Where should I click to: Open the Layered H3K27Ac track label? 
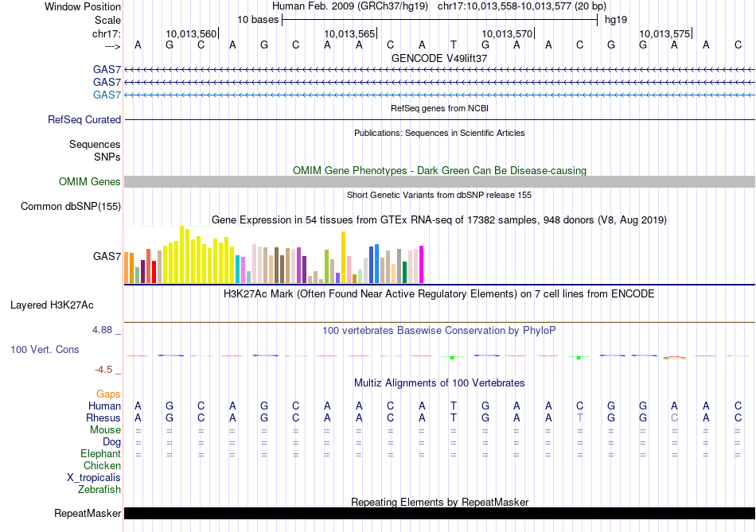click(52, 305)
